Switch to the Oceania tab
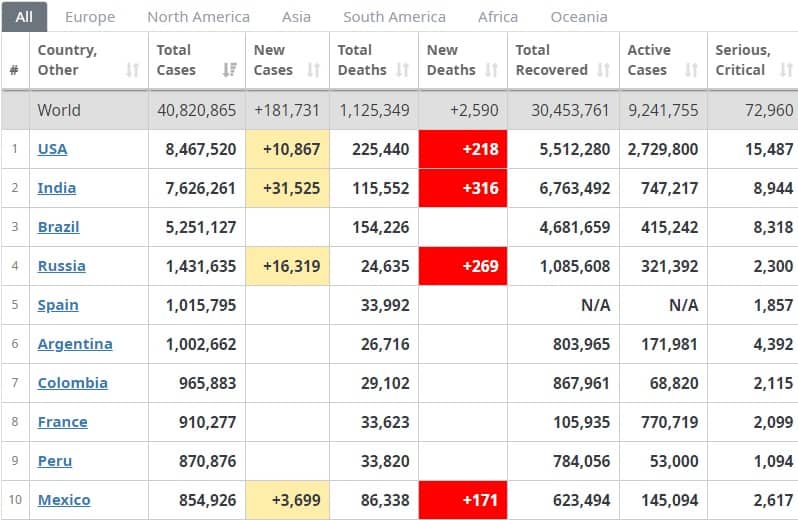The height and width of the screenshot is (520, 798). [x=579, y=17]
